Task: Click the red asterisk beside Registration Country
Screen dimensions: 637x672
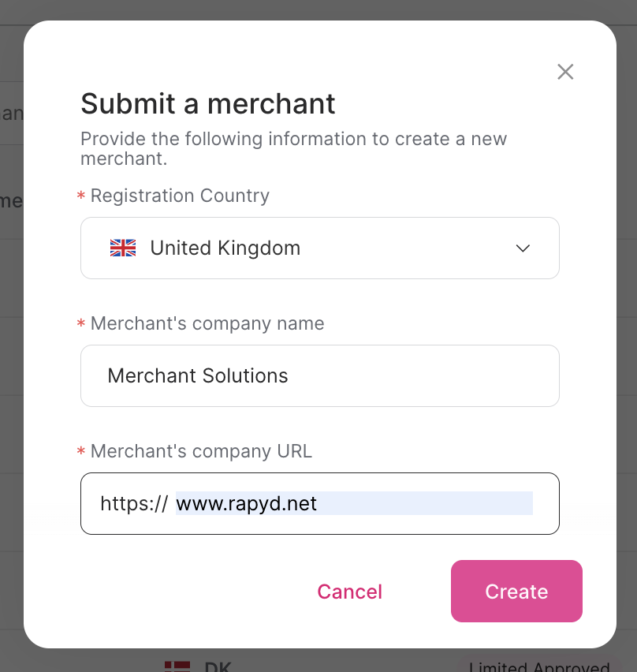Action: 80,196
